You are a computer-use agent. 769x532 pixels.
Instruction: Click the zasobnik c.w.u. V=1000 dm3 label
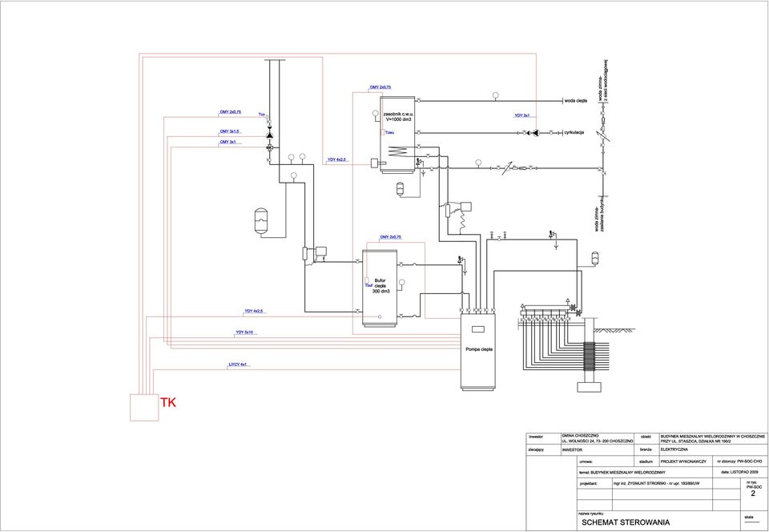coord(397,115)
